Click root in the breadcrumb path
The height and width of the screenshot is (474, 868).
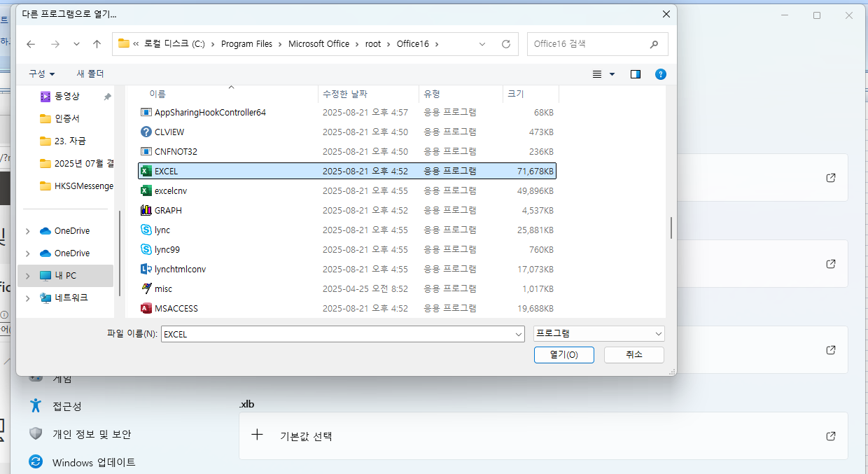click(x=373, y=43)
